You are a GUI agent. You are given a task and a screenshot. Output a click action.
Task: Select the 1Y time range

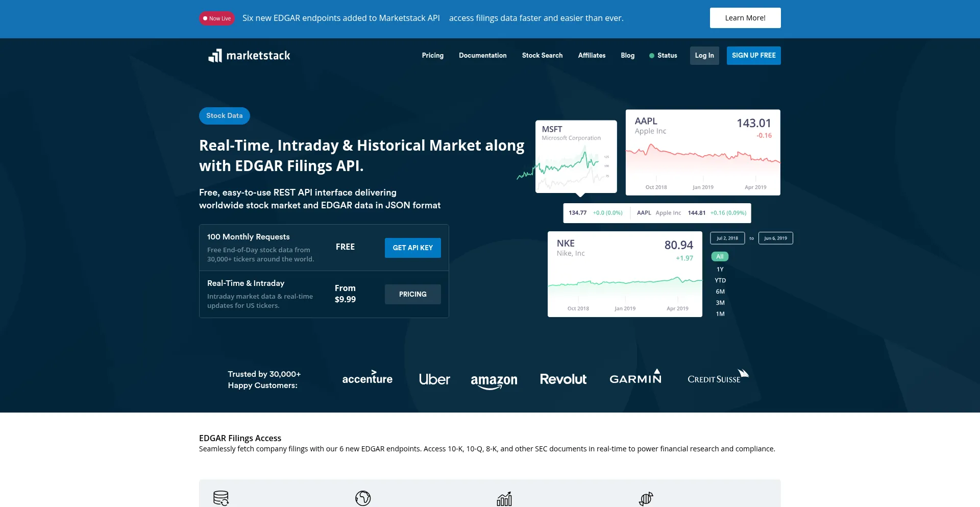click(x=720, y=269)
